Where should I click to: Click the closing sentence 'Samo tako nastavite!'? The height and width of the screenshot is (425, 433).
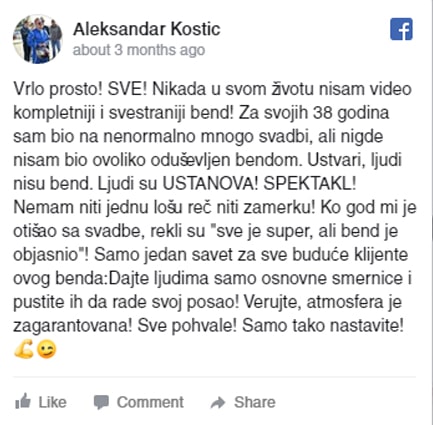[x=323, y=326]
